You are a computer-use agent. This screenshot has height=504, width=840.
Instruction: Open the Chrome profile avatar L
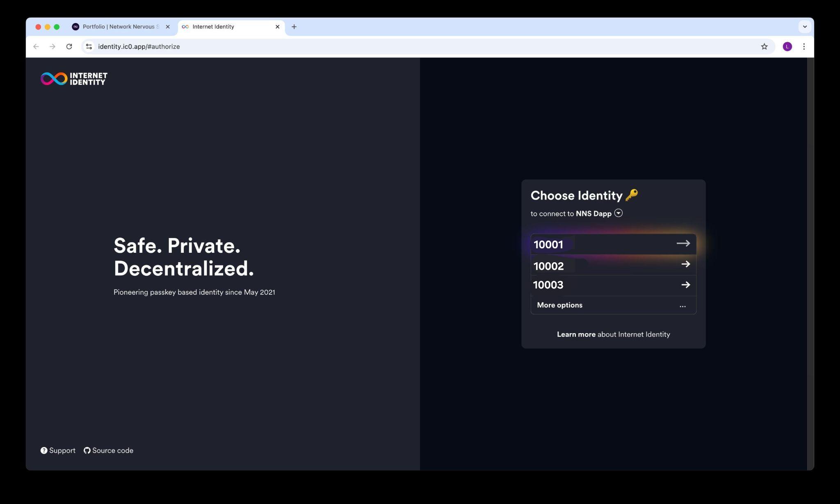click(x=787, y=46)
